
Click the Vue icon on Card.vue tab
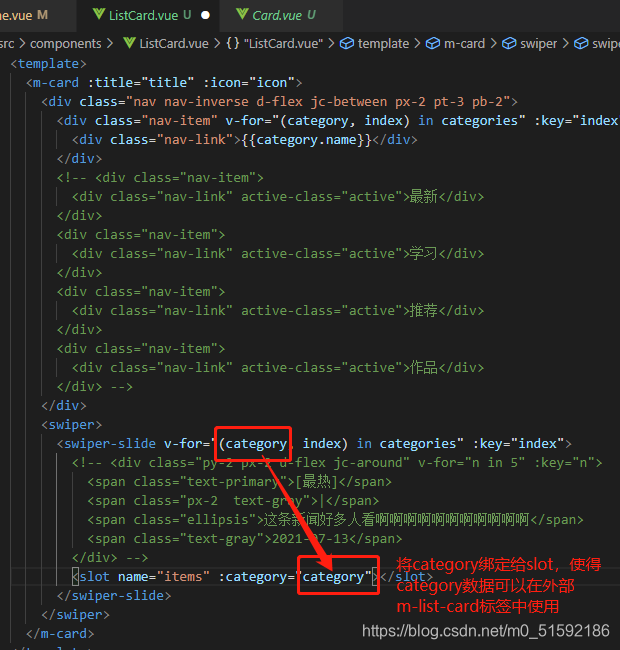pos(242,15)
